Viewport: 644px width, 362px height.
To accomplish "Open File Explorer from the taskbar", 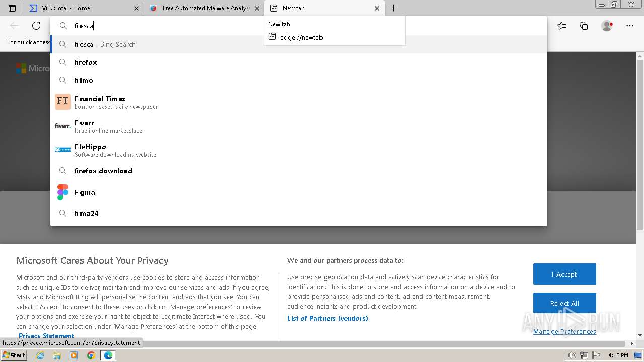I will tap(57, 355).
